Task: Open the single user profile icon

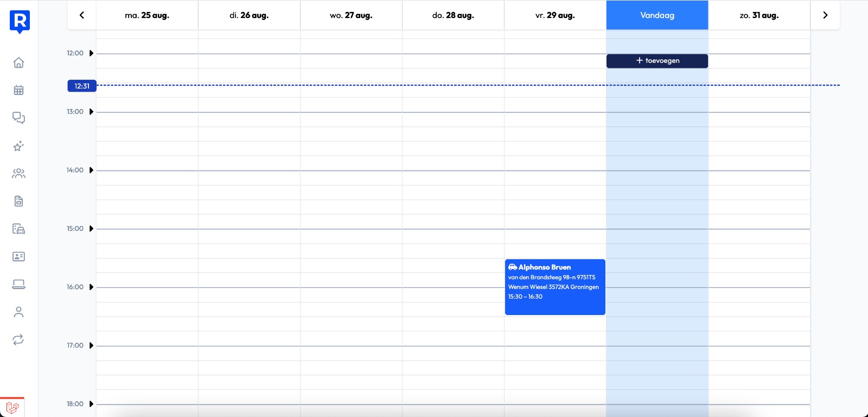Action: (x=18, y=312)
